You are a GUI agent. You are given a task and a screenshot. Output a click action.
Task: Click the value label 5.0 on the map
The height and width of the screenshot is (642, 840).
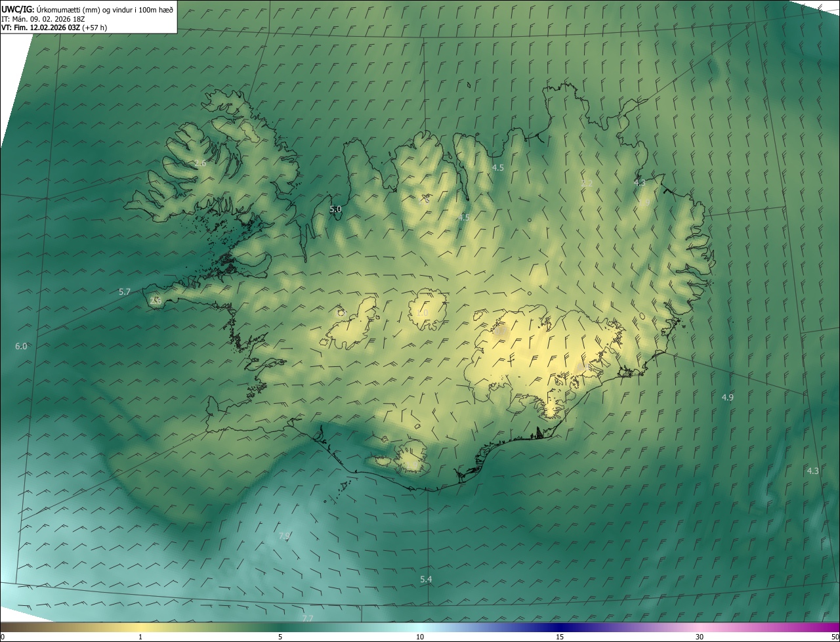coord(335,209)
